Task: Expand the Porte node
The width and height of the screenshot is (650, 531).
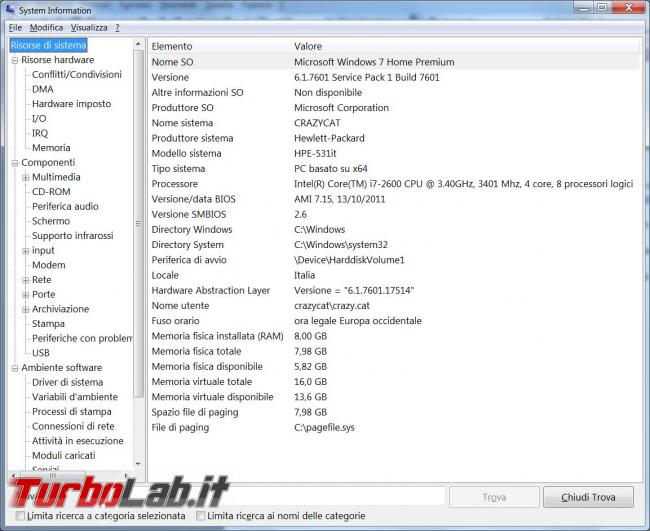Action: point(26,295)
